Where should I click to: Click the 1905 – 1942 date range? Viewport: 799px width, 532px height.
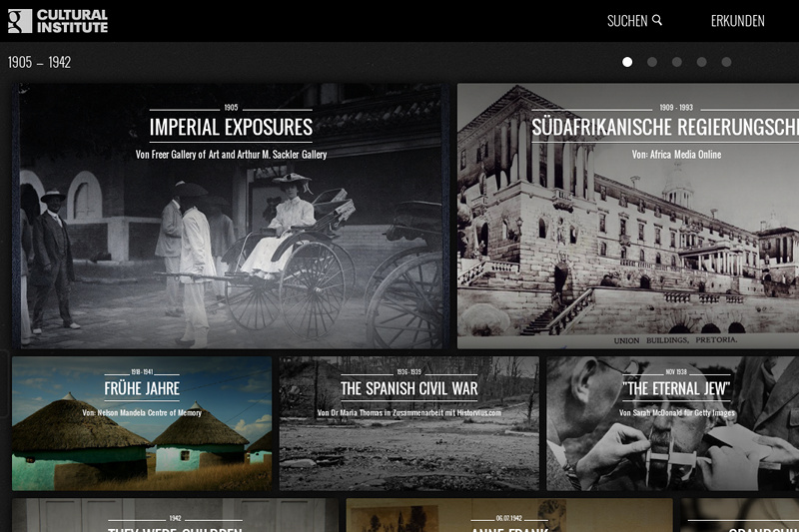(39, 62)
